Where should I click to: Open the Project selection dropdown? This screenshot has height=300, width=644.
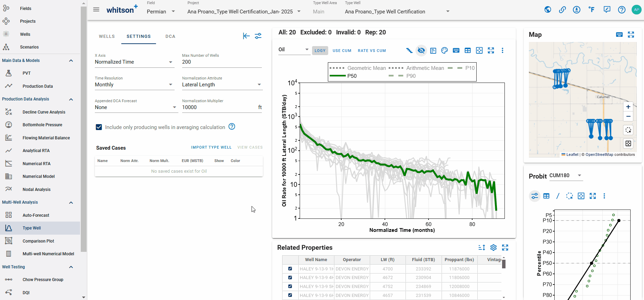point(244,11)
